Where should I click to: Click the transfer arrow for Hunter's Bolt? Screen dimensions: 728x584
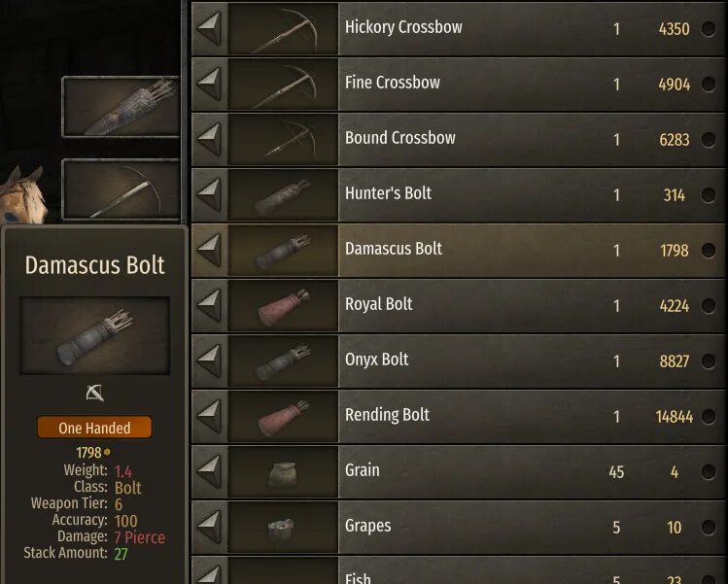tap(209, 194)
